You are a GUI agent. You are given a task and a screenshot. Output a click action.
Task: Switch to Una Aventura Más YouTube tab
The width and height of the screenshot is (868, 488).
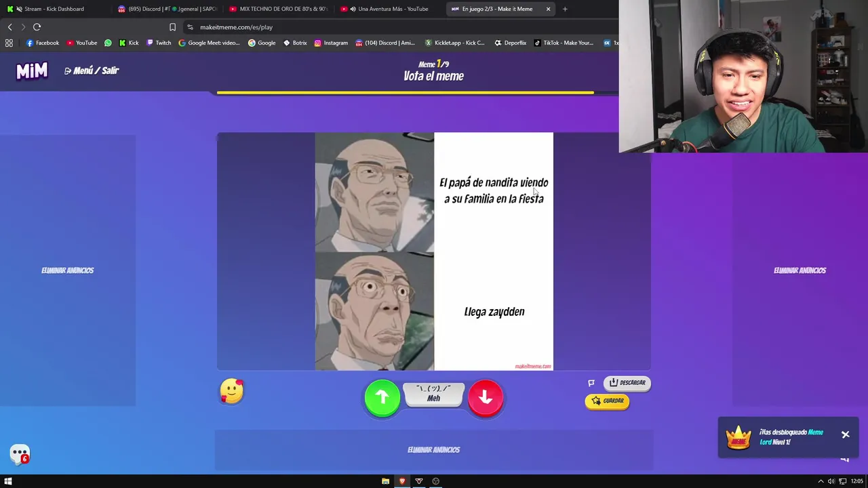pyautogui.click(x=390, y=9)
